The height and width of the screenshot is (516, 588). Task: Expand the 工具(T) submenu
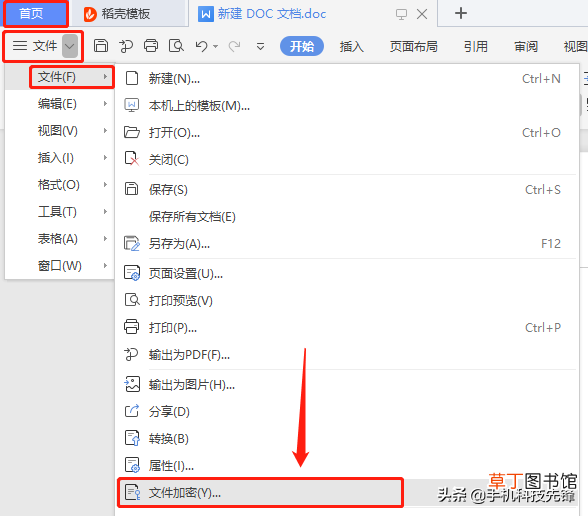tap(60, 212)
